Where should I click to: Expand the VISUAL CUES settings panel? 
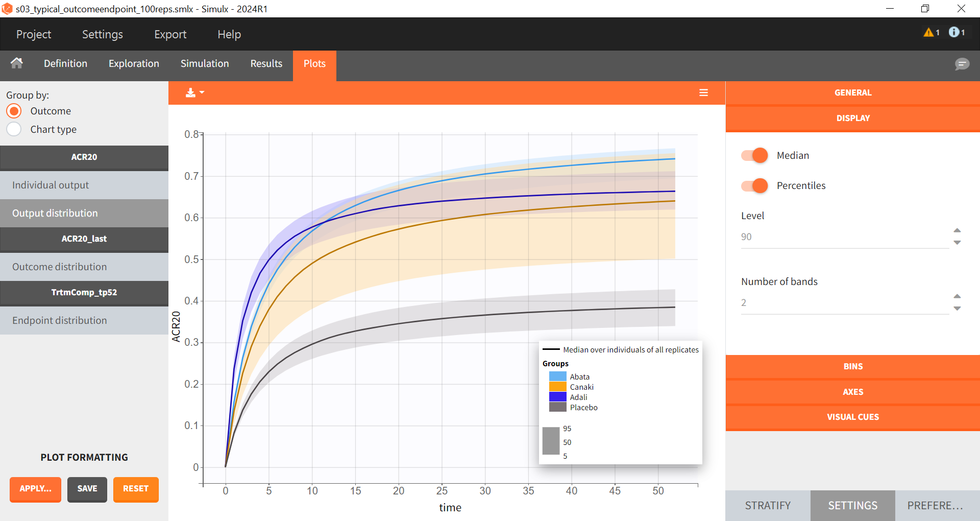[852, 416]
